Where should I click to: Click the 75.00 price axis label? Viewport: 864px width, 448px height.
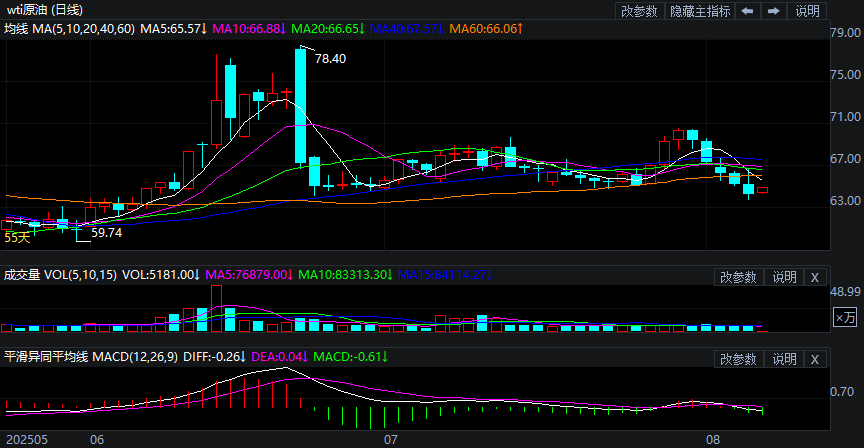pyautogui.click(x=845, y=74)
